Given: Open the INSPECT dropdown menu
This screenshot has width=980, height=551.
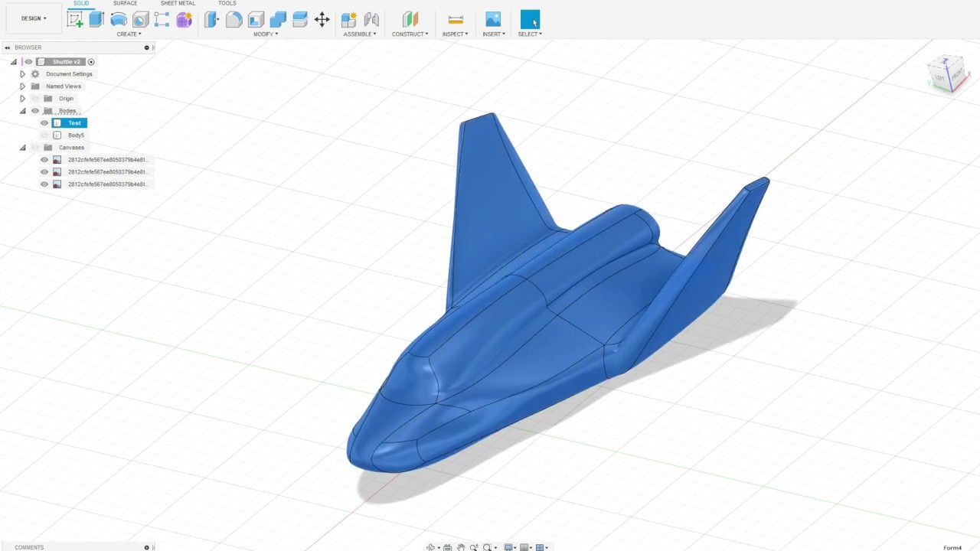Looking at the screenshot, I should (x=455, y=34).
